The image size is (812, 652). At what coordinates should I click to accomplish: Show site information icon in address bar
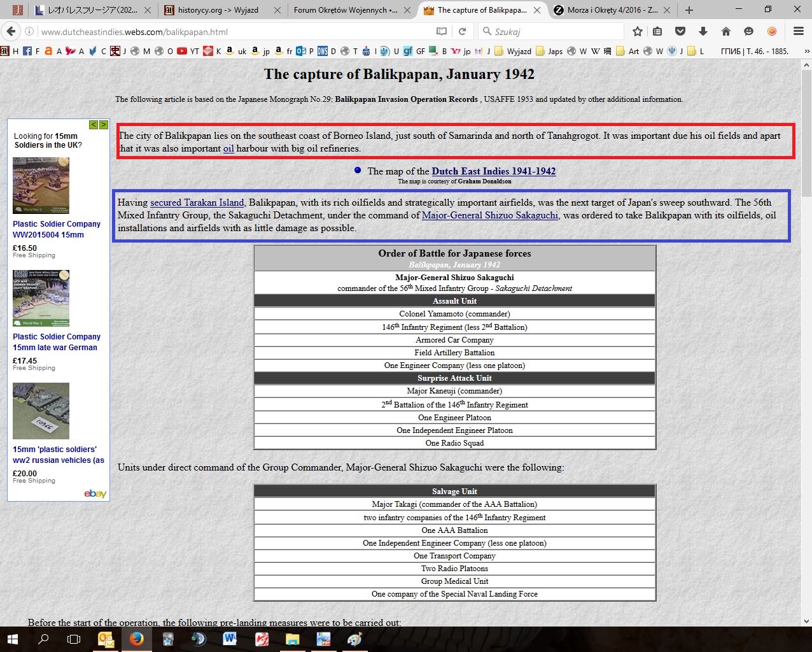30,31
